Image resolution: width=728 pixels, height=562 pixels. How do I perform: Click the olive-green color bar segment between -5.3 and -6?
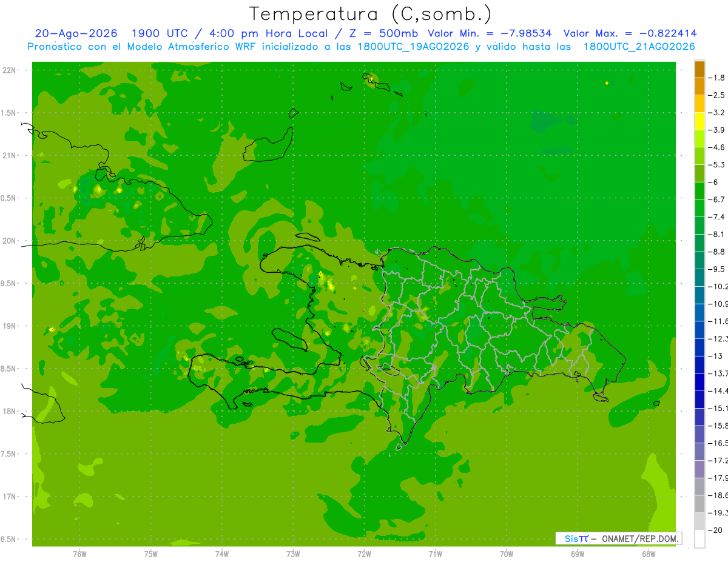click(x=699, y=173)
